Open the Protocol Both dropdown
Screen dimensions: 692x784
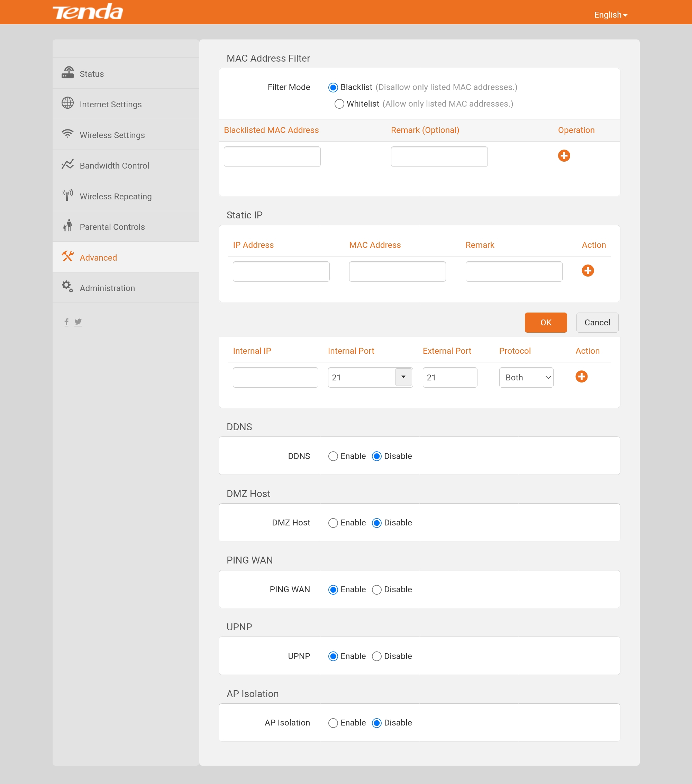pos(526,378)
